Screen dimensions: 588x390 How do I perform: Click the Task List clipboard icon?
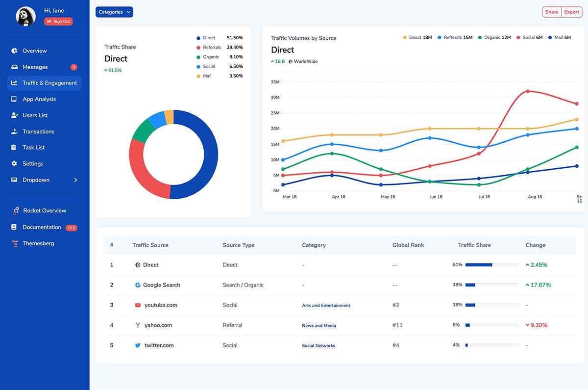pos(14,148)
